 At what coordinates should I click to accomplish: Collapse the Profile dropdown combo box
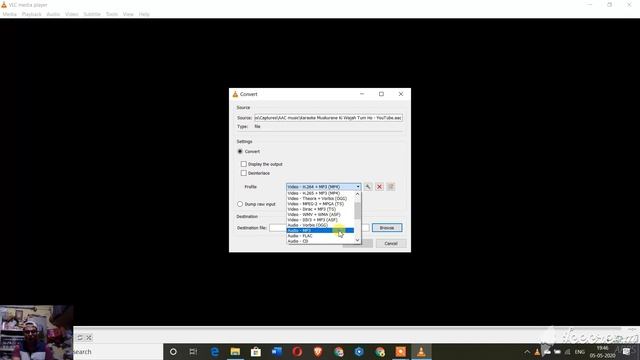[x=323, y=187]
